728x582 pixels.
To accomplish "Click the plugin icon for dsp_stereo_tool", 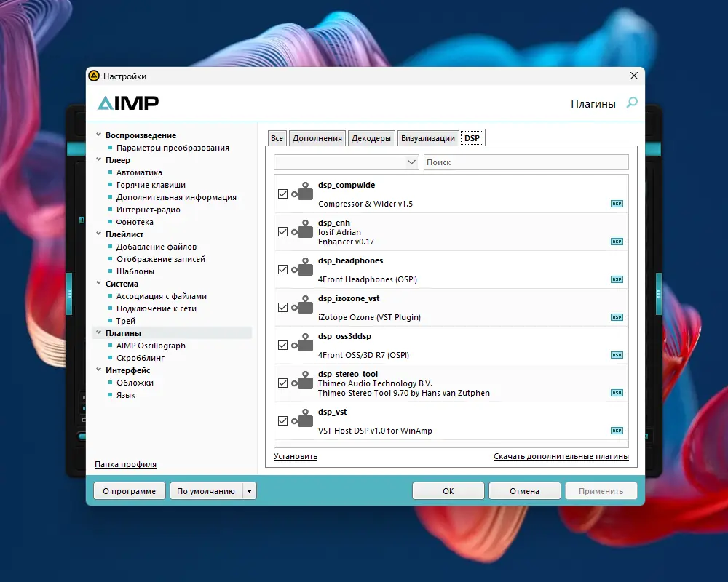I will pyautogui.click(x=303, y=380).
